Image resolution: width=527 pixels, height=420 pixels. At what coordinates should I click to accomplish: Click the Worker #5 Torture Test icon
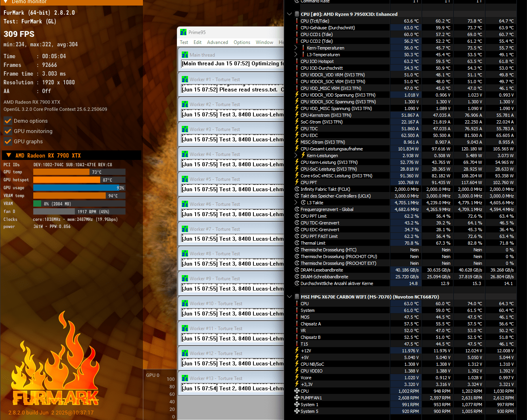pyautogui.click(x=185, y=179)
